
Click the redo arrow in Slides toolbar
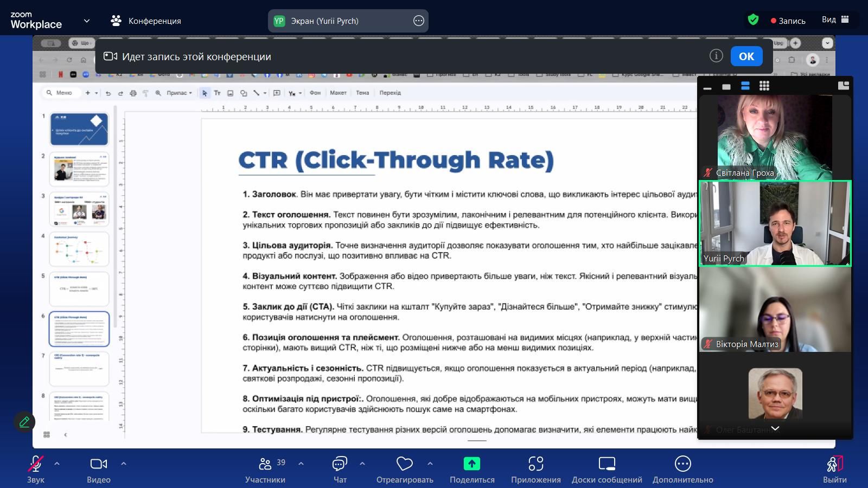pos(120,93)
